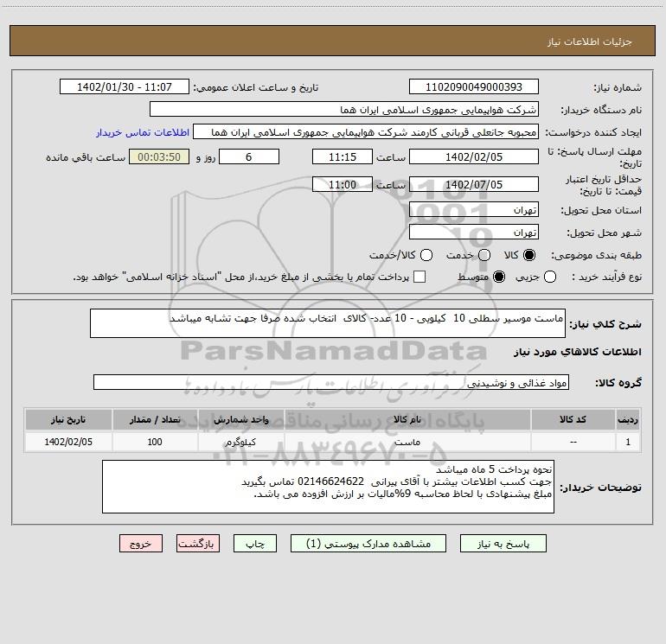Click the general need description text box
The image size is (666, 644).
coord(328,323)
